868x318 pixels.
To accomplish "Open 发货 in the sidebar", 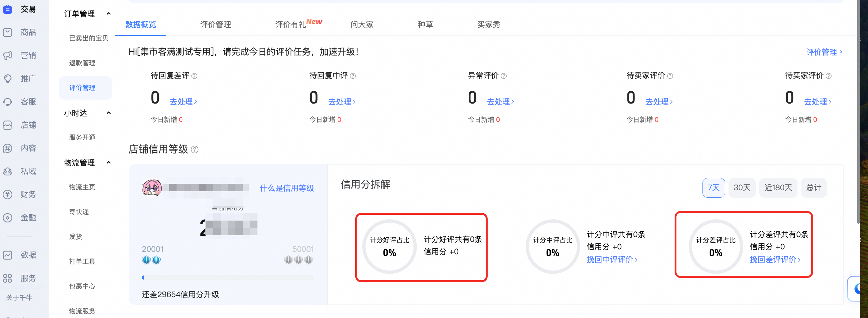I will (75, 237).
